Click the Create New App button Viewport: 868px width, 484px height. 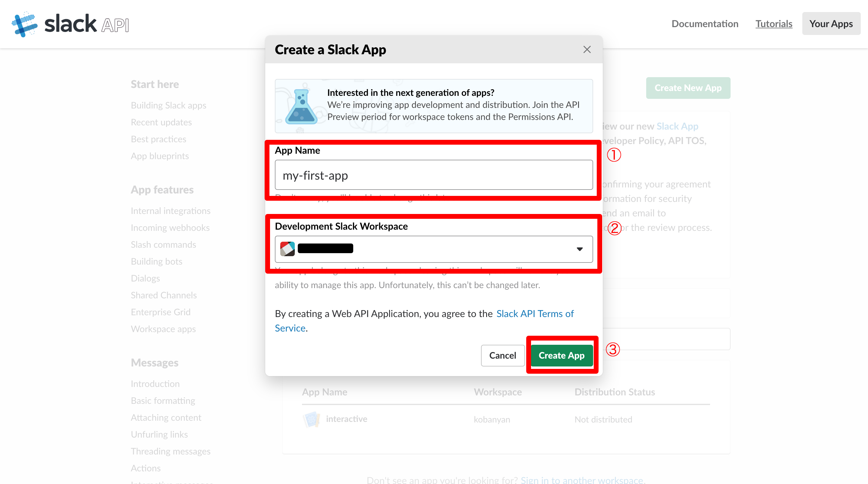tap(688, 88)
